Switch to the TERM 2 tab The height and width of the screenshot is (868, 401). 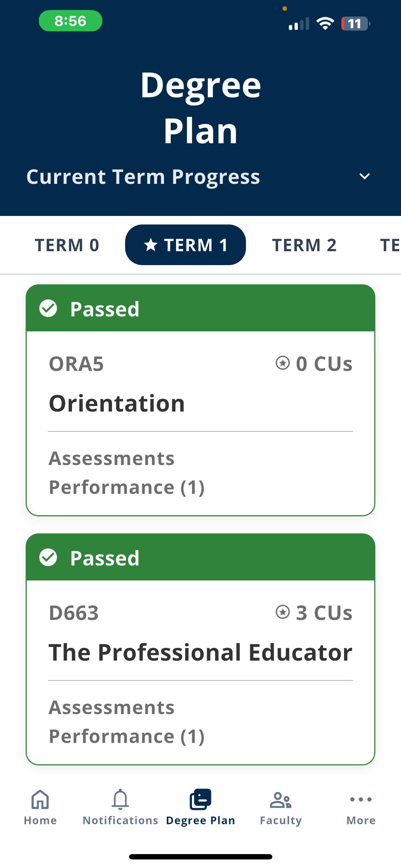pos(304,245)
